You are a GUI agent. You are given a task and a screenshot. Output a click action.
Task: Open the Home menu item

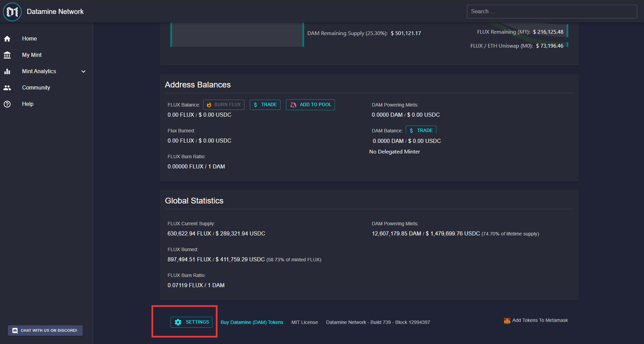click(46, 39)
